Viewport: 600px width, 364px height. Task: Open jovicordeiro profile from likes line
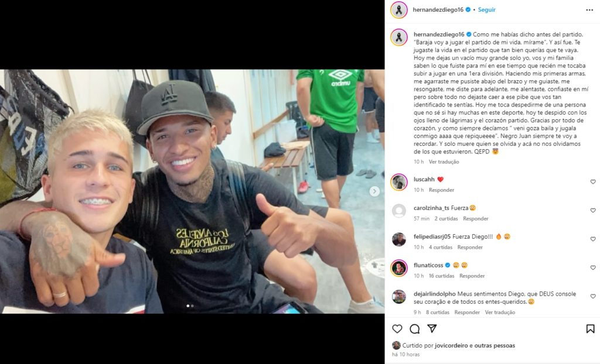(x=446, y=346)
